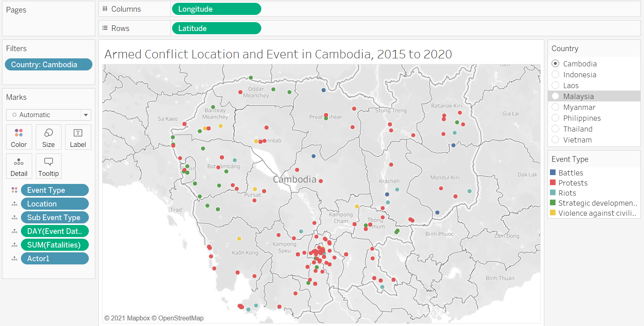Select the Indonesia country radio button

click(556, 74)
